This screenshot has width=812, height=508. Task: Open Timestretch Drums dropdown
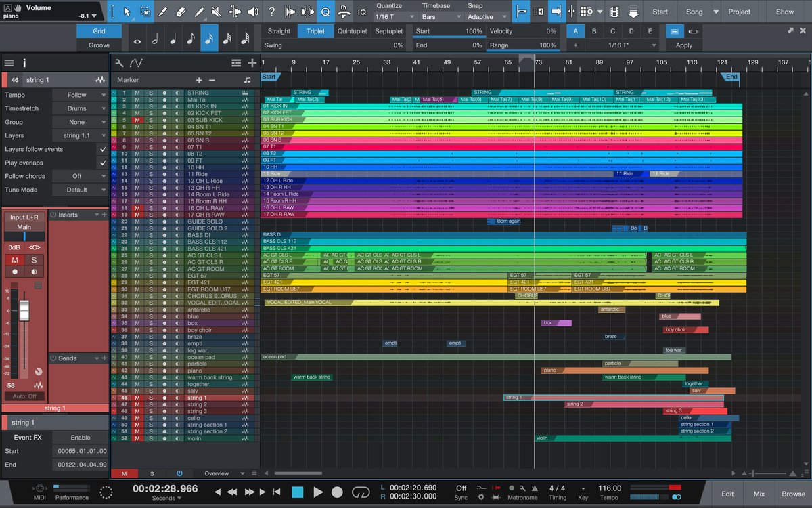click(80, 108)
